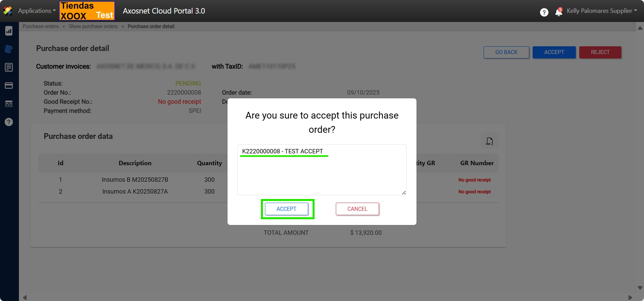
Task: Download the purchase order PDF
Action: tap(489, 141)
